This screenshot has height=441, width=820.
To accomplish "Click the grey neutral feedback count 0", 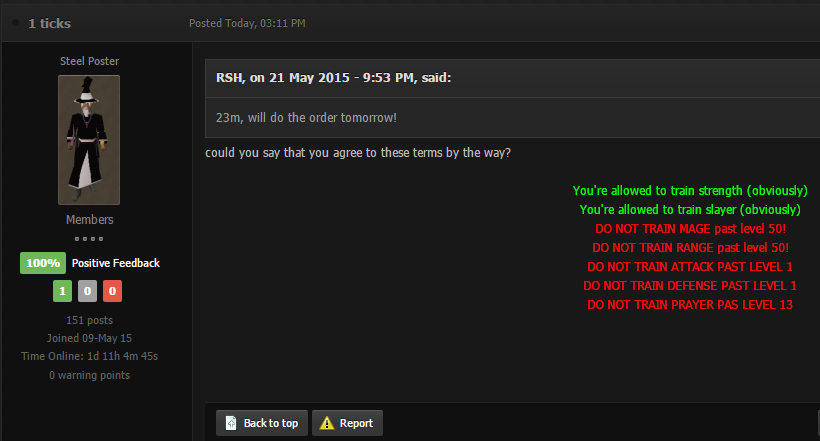I will pyautogui.click(x=87, y=291).
